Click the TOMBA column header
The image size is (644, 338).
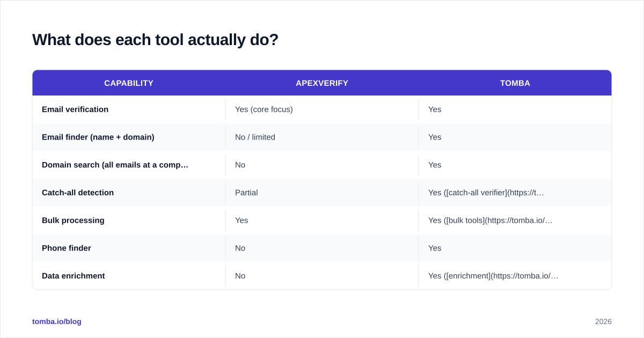click(x=515, y=83)
